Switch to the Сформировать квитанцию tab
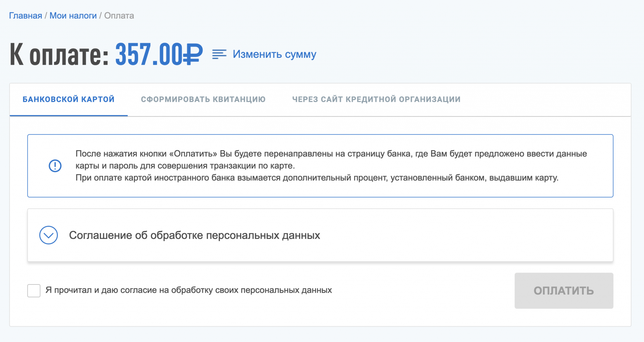 (203, 99)
